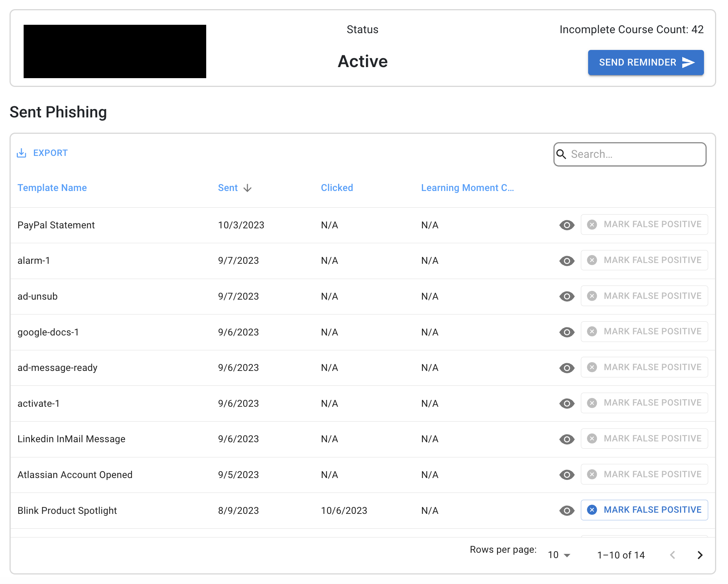
Task: Select the Blink Product Spotlight name
Action: [x=67, y=511]
